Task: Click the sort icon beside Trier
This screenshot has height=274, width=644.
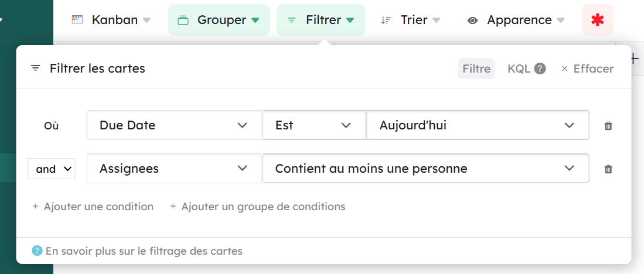Action: 386,20
